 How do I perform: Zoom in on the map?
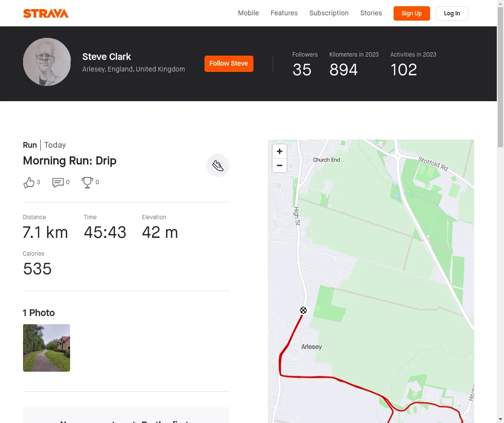pos(279,152)
